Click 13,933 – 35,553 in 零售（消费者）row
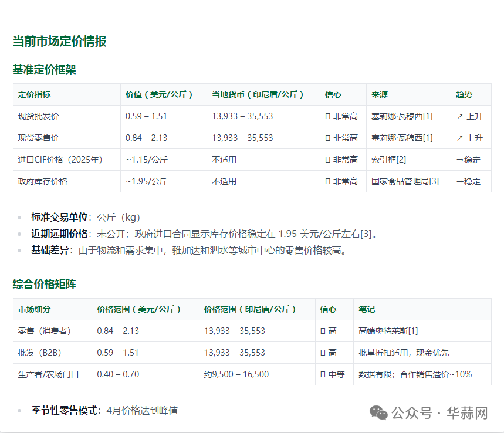504x433 pixels. (x=235, y=331)
